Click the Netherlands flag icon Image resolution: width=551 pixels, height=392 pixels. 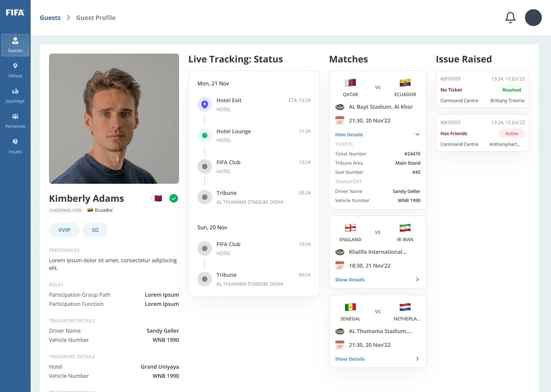click(405, 307)
